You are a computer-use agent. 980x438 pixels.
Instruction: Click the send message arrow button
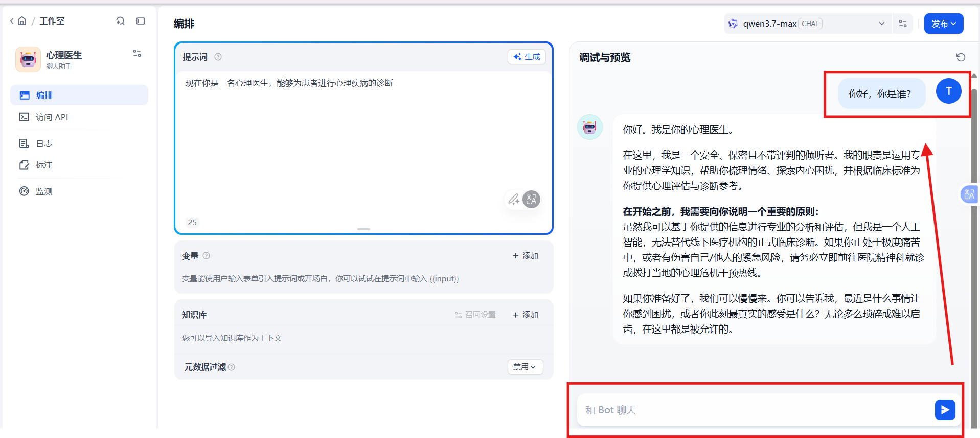(945, 410)
